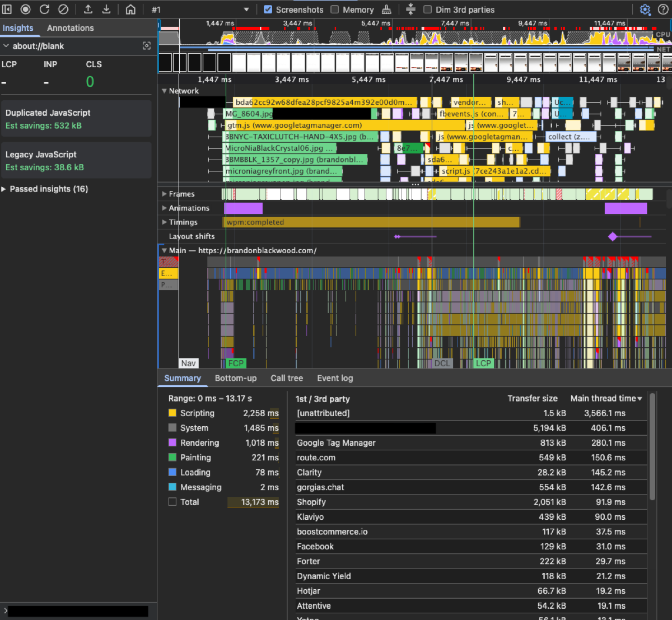Switch to the Bottom-up tab
The height and width of the screenshot is (620, 672).
(235, 378)
